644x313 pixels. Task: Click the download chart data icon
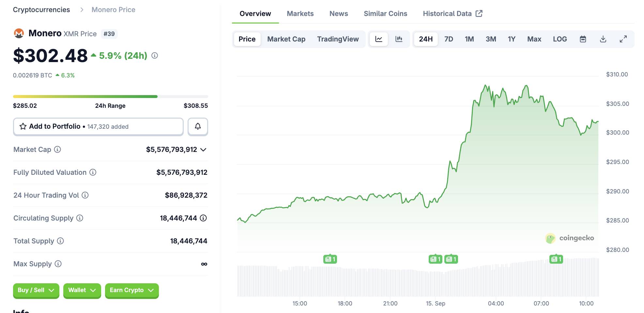coord(603,39)
